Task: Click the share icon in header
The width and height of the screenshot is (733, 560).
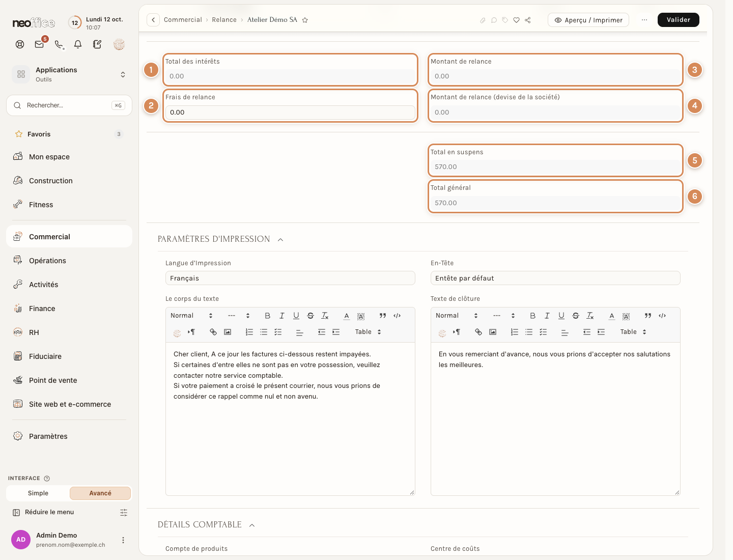Action: [x=528, y=20]
